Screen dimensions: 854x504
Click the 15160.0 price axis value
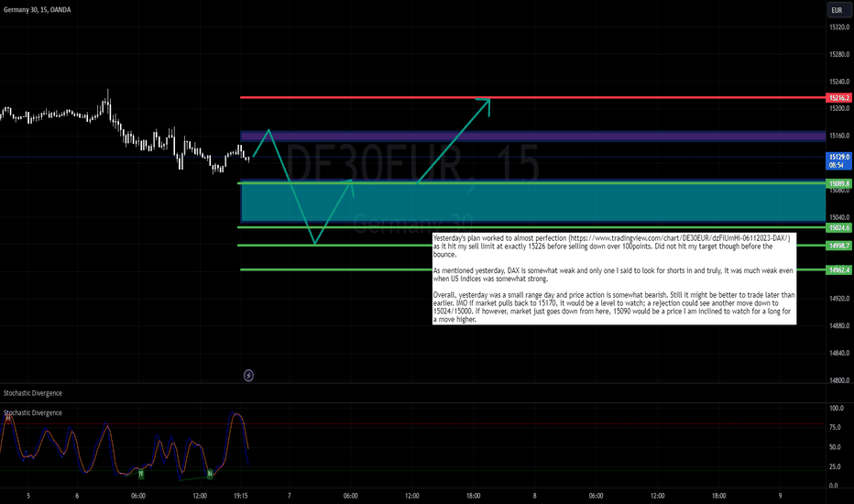(x=839, y=136)
